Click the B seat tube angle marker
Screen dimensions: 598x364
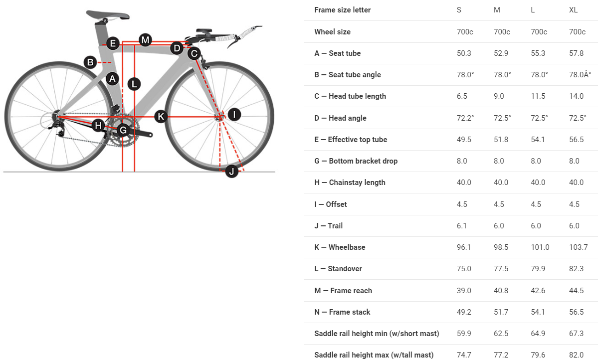(x=90, y=62)
